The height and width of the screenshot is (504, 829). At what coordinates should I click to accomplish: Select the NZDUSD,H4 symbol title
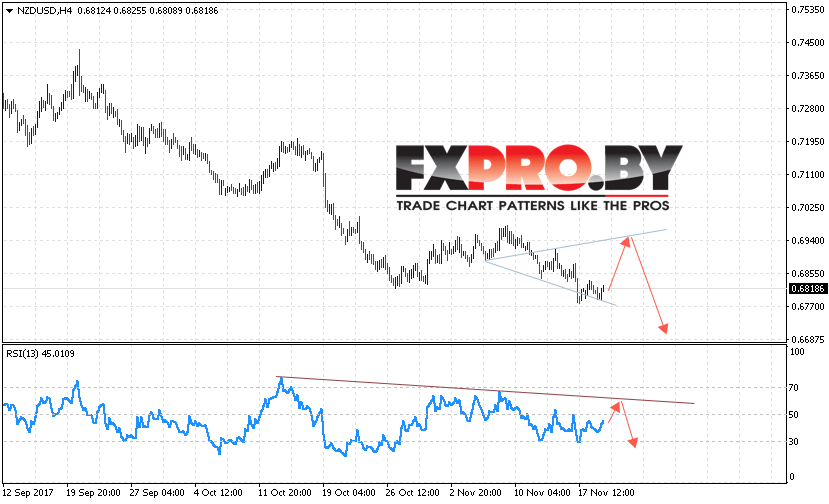coord(44,11)
